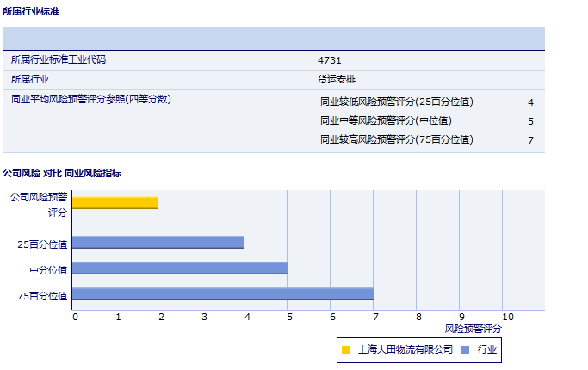Click the 上海大田物流有限公司 legend label
The height and width of the screenshot is (370, 588).
pyautogui.click(x=405, y=350)
